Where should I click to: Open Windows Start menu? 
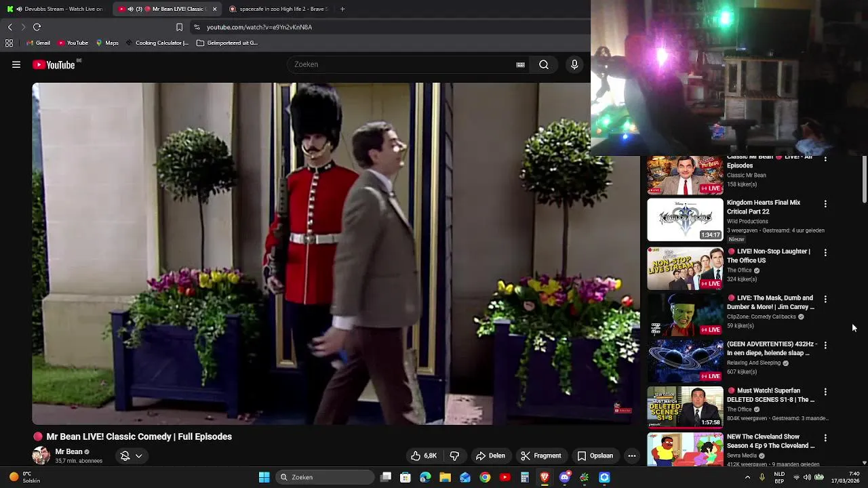coord(264,477)
